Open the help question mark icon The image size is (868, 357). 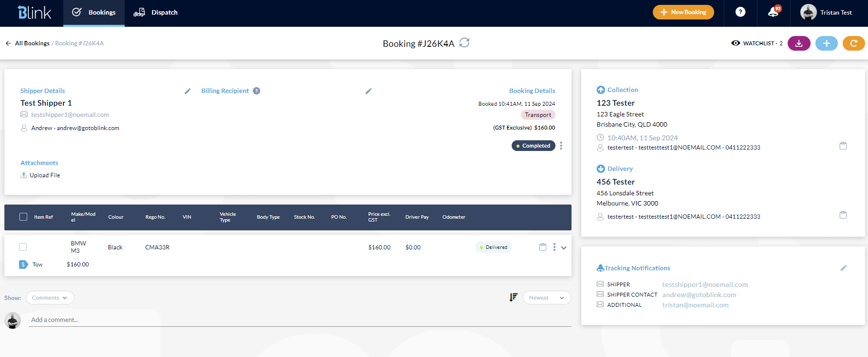(x=740, y=12)
